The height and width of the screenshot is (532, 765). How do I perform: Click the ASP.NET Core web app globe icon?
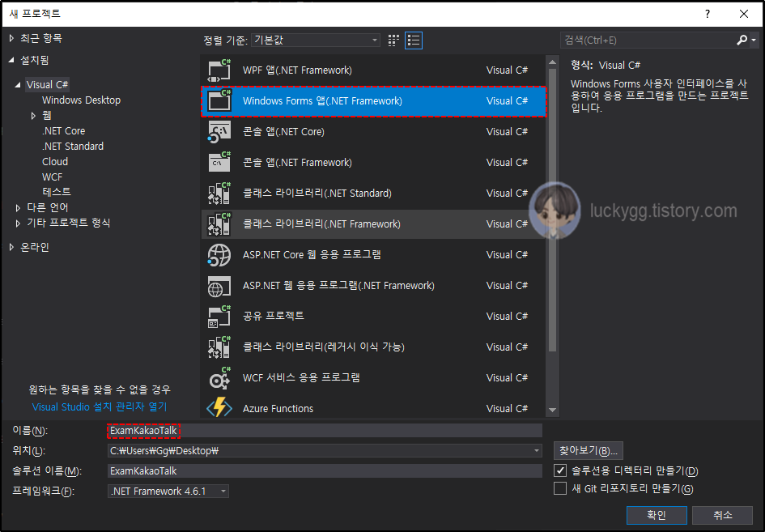click(x=219, y=255)
